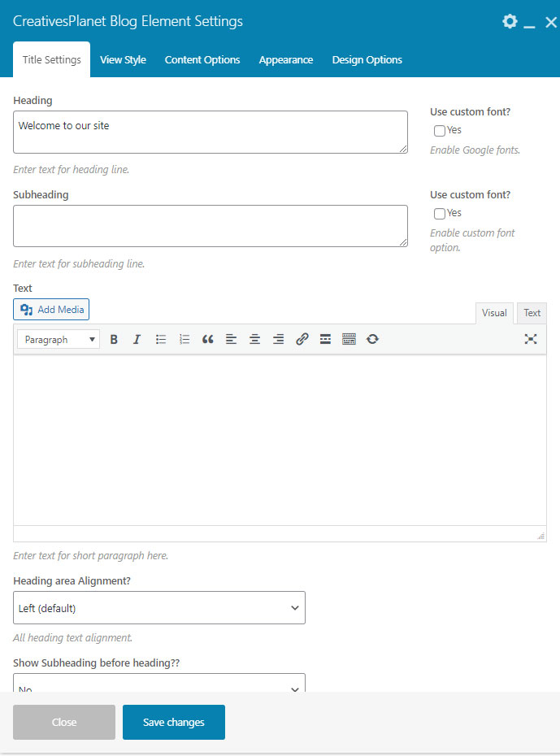Switch to the View Style tab
Viewport: 560px width, 756px height.
click(x=123, y=60)
